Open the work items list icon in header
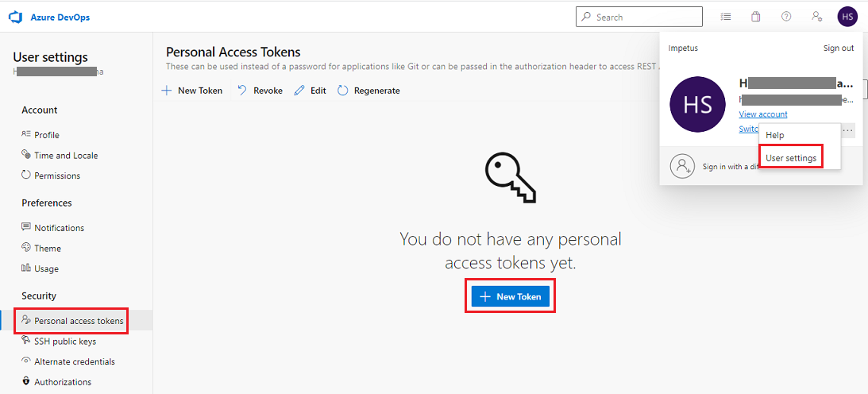This screenshot has height=394, width=868. [726, 17]
